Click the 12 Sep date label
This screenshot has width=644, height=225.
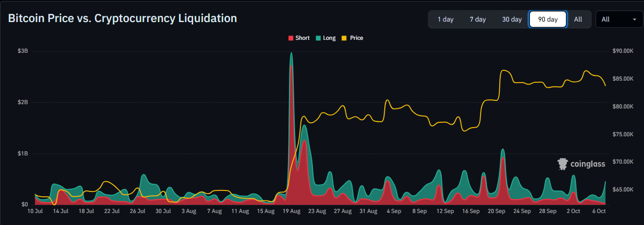(445, 211)
